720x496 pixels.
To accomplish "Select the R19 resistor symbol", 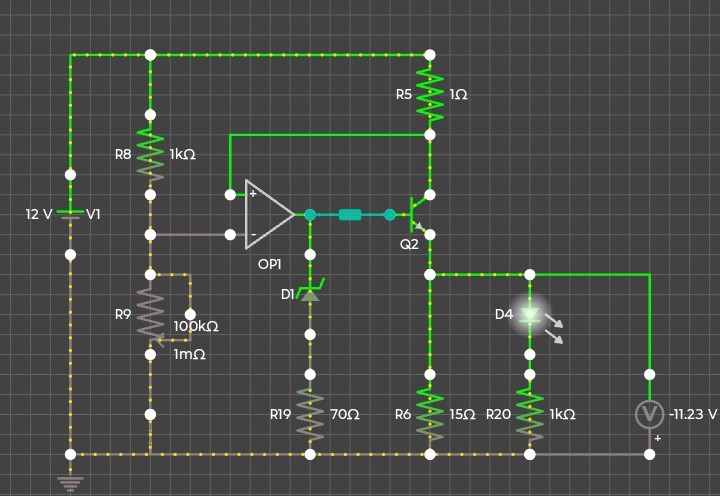I will click(x=310, y=414).
